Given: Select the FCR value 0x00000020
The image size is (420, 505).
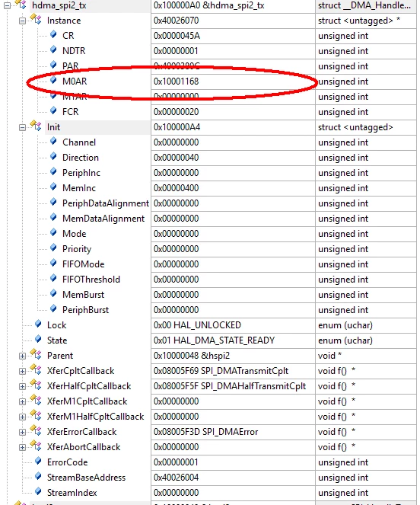Looking at the screenshot, I should (x=176, y=112).
